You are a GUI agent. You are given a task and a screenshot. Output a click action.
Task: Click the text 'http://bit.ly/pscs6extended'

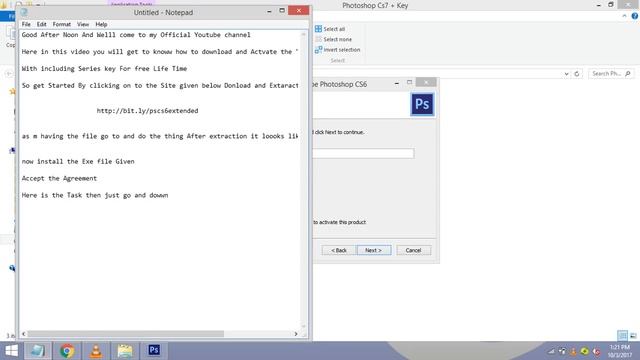(x=147, y=111)
